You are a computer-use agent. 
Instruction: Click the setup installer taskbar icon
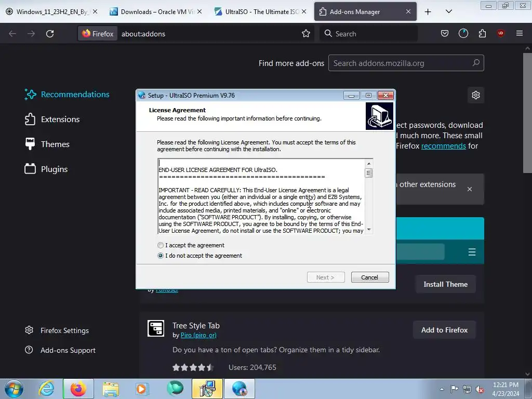coord(207,389)
